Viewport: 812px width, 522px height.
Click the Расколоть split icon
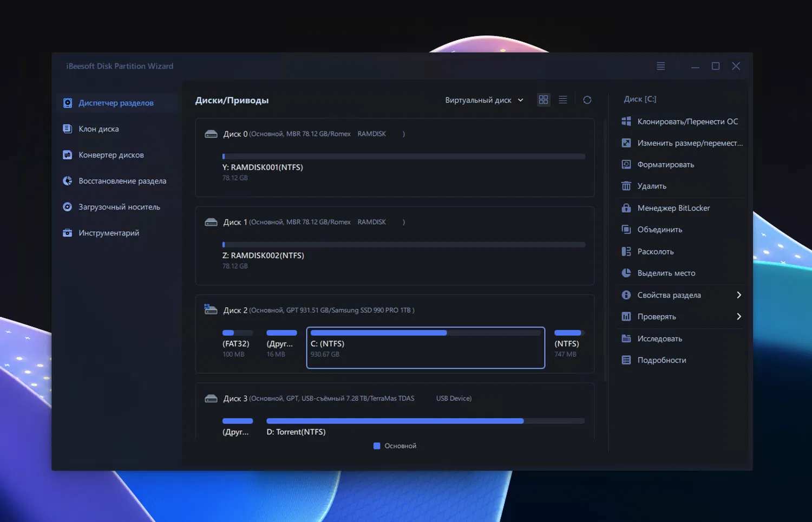(626, 251)
